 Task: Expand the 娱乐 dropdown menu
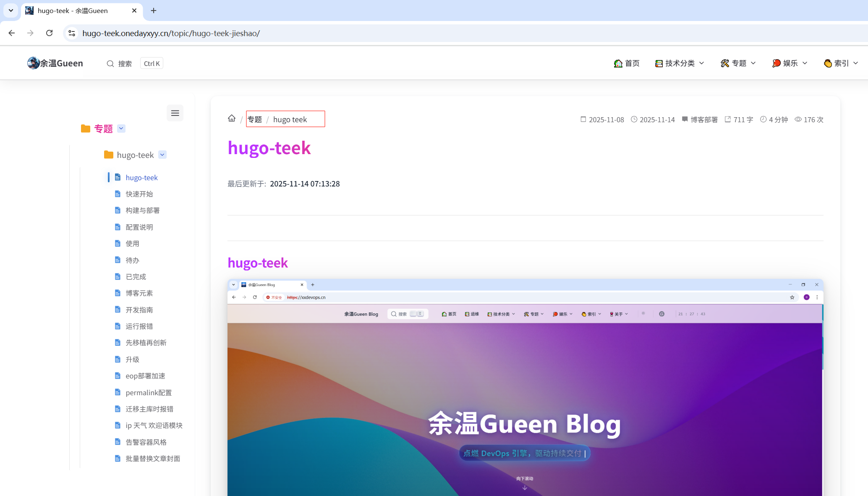point(790,63)
